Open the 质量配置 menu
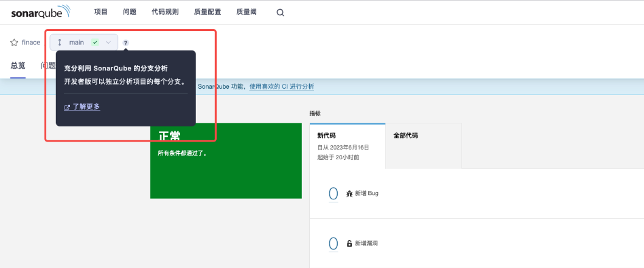Screen dimensions: 644x268 208,12
